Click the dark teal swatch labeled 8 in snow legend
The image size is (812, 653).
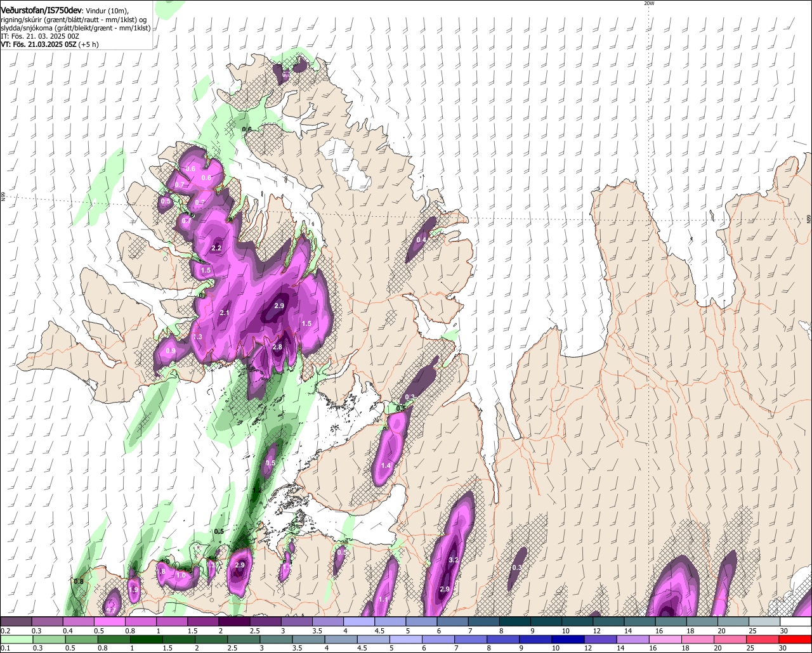click(x=514, y=621)
